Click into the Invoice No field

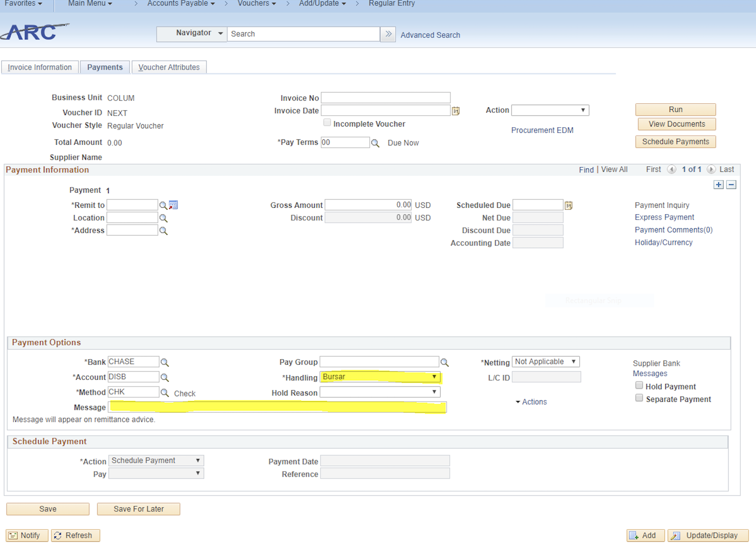[x=386, y=98]
